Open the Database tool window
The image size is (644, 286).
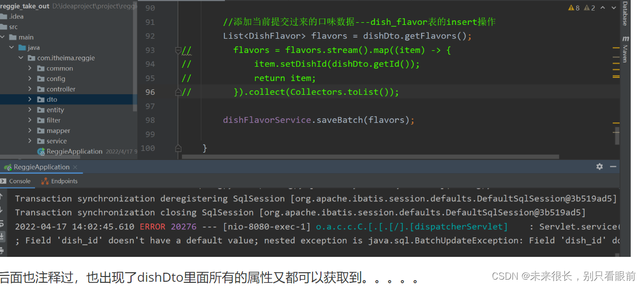pos(625,14)
